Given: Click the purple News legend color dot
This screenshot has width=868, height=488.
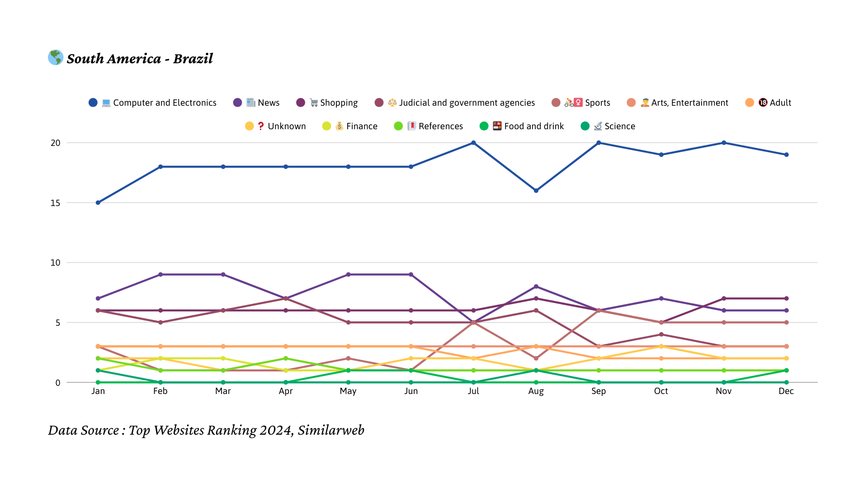Looking at the screenshot, I should pos(237,103).
